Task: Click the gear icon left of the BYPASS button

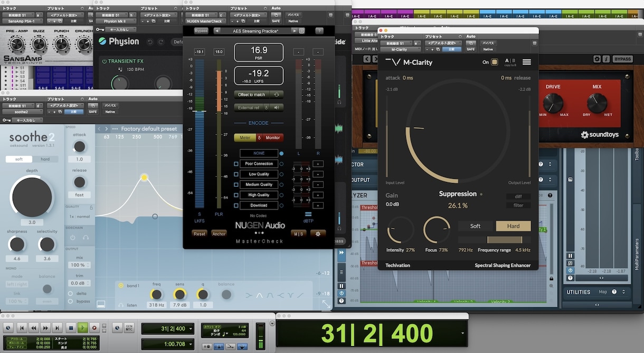Action: click(x=597, y=59)
